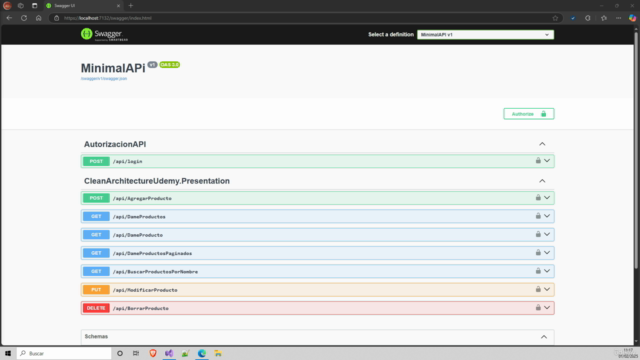Open Cortana circle icon on taskbar
The width and height of the screenshot is (640, 360).
tap(120, 353)
